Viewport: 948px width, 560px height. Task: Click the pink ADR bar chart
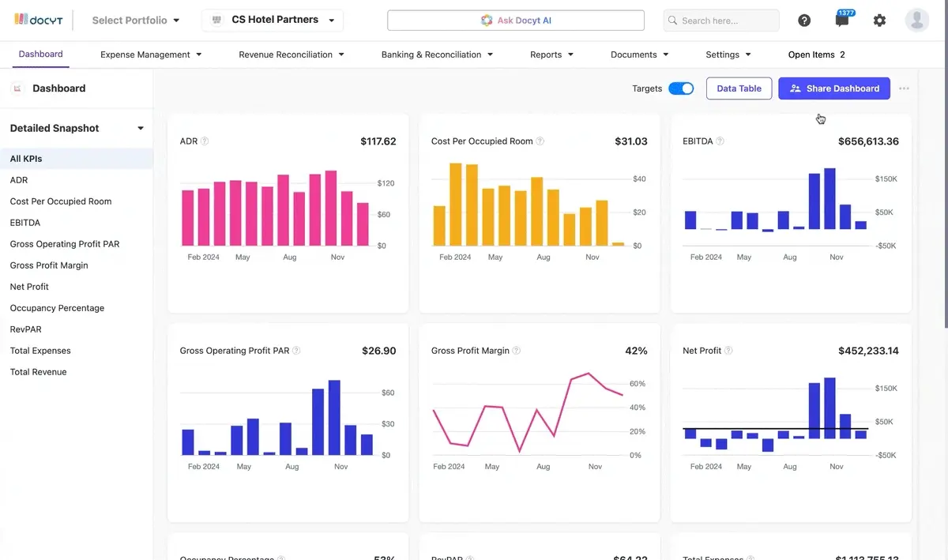pos(275,208)
